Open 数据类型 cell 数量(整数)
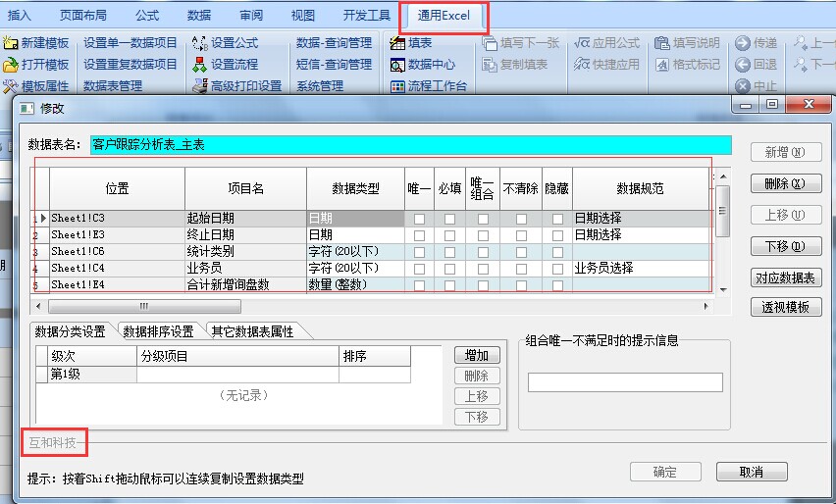The image size is (836, 504). (x=355, y=284)
